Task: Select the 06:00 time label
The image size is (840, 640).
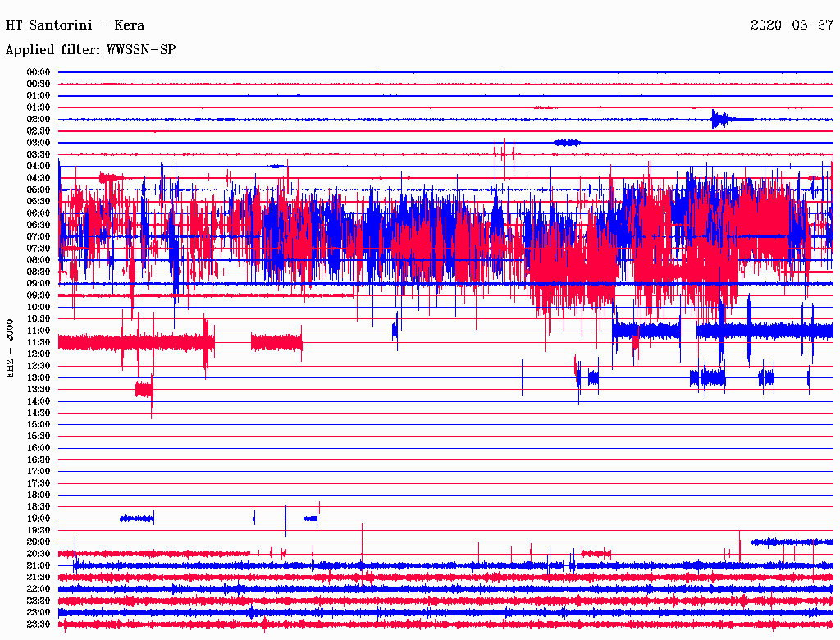Action: pyautogui.click(x=39, y=213)
